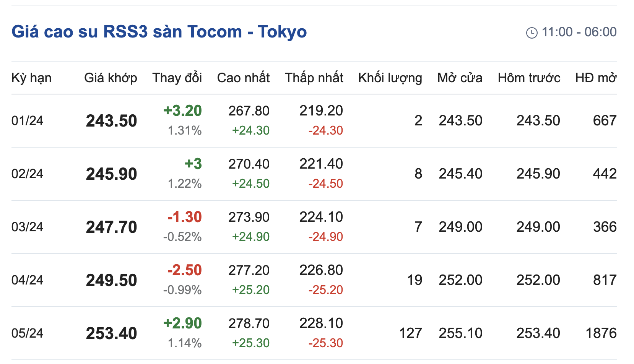The image size is (634, 364).
Task: Select the 253.40 matched price in bold
Action: click(111, 333)
